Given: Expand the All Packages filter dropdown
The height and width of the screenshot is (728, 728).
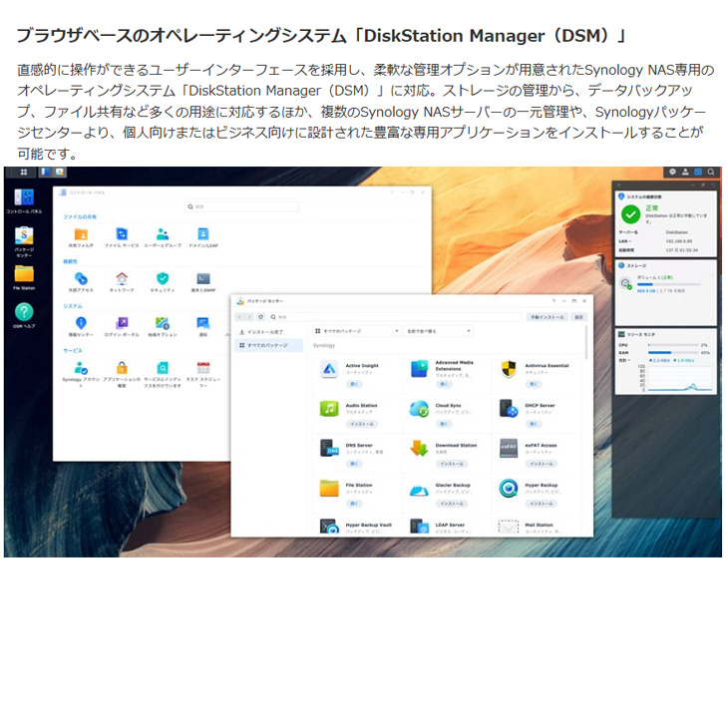Looking at the screenshot, I should click(356, 330).
